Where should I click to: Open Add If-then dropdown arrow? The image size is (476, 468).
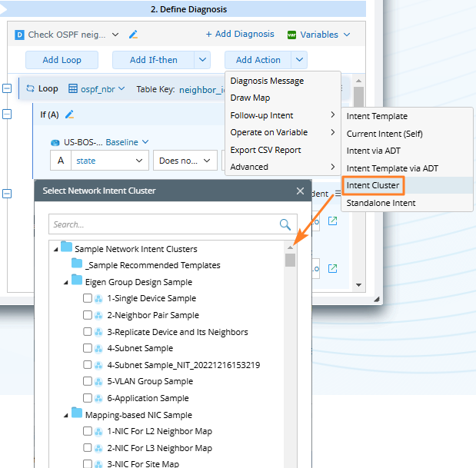202,60
